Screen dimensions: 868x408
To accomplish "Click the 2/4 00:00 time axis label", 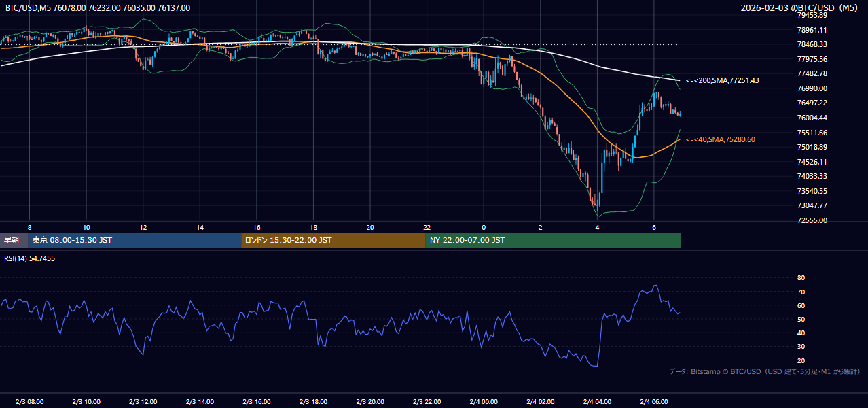I will pos(484,402).
